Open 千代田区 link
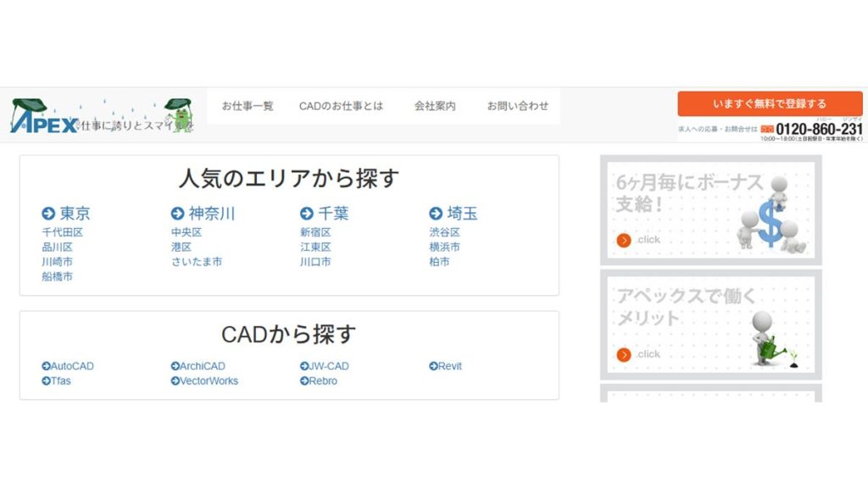Screen dimensions: 868x489 (x=63, y=232)
